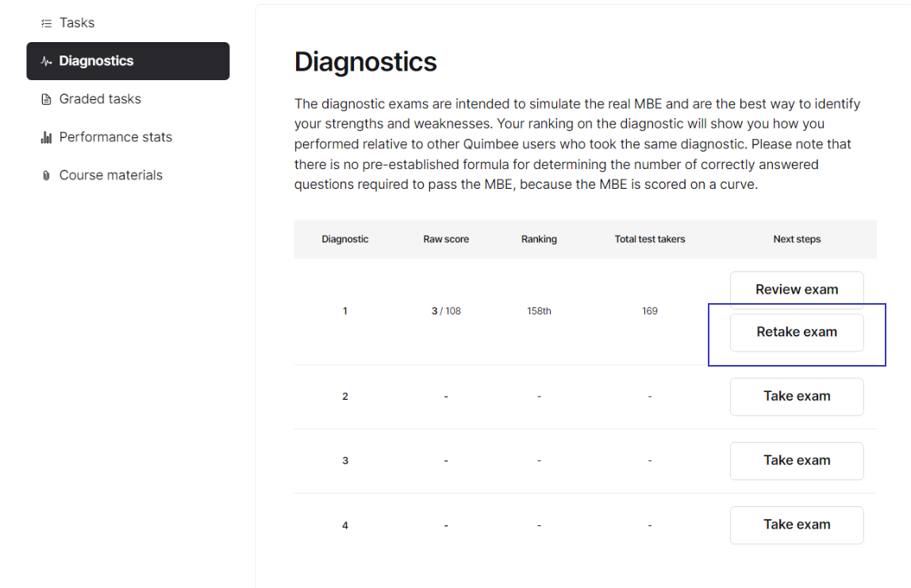Click the Ranking column header
Image resolution: width=911 pixels, height=588 pixels.
[539, 240]
